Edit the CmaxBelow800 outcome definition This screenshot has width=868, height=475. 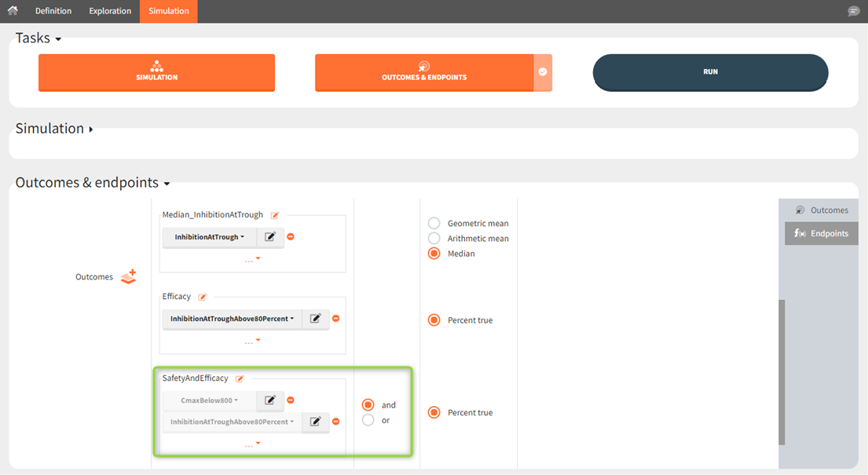coord(270,400)
